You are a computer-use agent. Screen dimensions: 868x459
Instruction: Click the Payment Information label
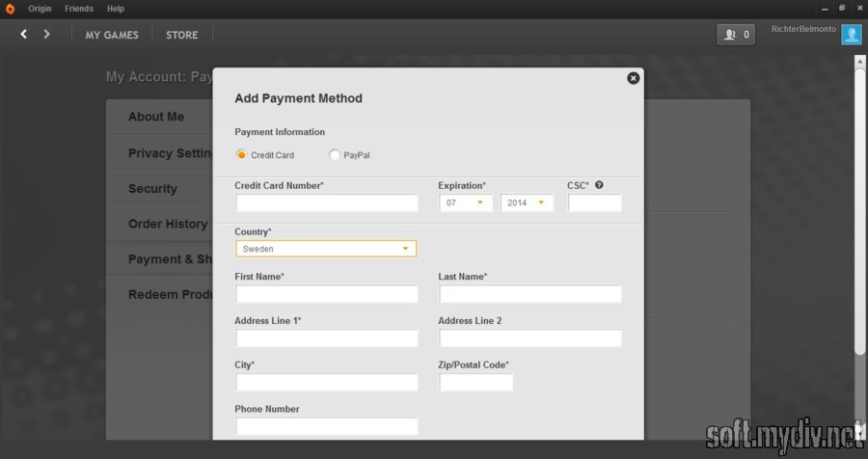click(x=280, y=132)
